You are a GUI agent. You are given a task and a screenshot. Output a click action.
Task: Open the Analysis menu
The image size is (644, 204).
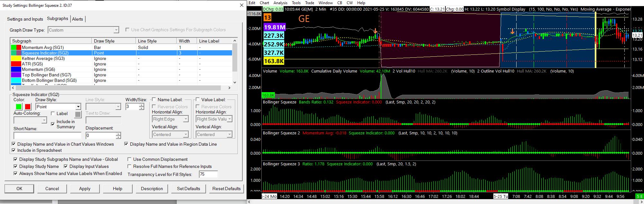(280, 3)
